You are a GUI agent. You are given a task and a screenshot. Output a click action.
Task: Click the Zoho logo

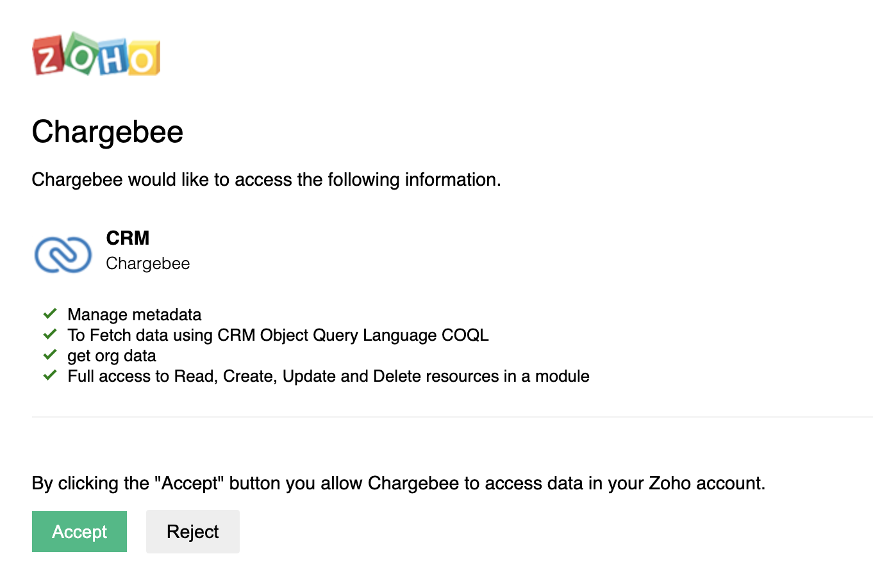click(96, 54)
